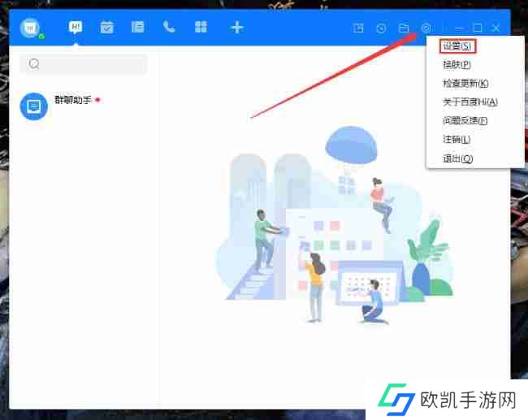
Task: Select 换肤(P) menu entry
Action: coord(457,64)
